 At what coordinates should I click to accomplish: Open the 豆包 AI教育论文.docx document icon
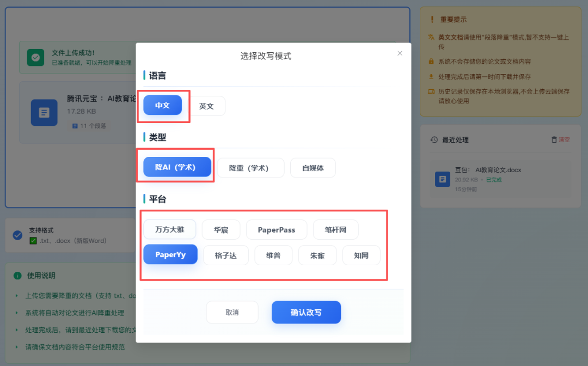pyautogui.click(x=442, y=179)
